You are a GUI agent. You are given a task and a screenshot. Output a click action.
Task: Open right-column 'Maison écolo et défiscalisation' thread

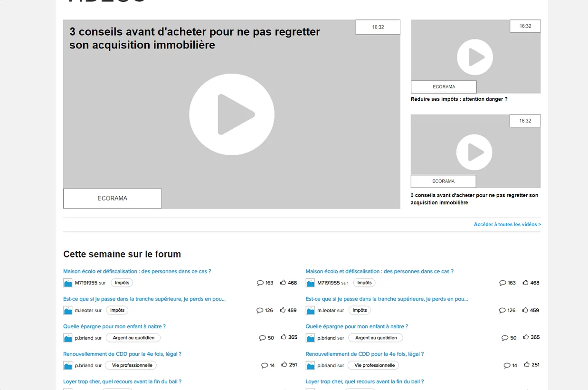[x=379, y=271]
